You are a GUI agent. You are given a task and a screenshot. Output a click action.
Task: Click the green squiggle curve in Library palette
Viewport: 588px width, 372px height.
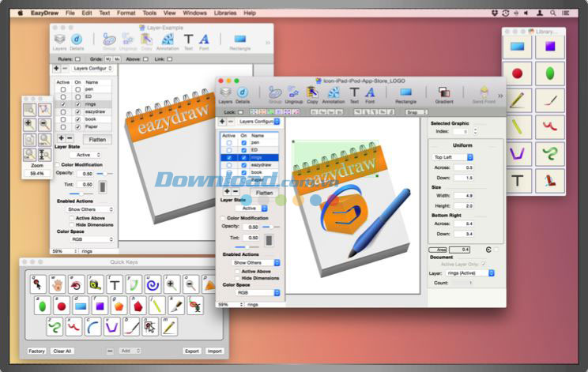click(548, 154)
